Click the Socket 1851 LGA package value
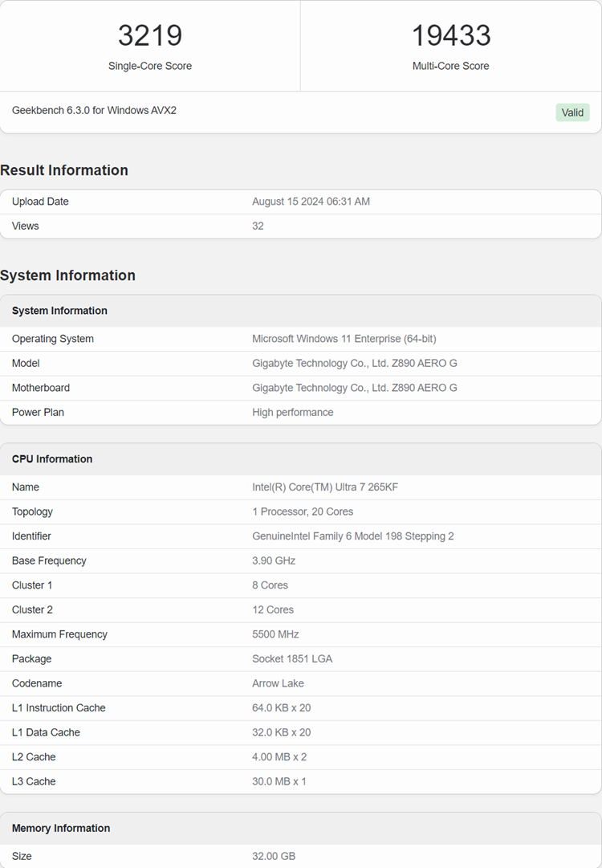Screen dimensions: 602x868 click(292, 658)
